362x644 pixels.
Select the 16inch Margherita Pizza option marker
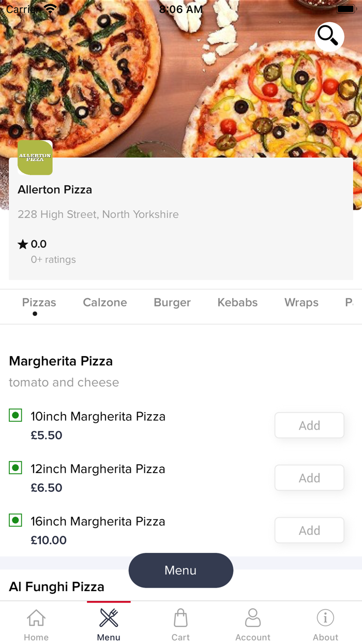tap(15, 520)
